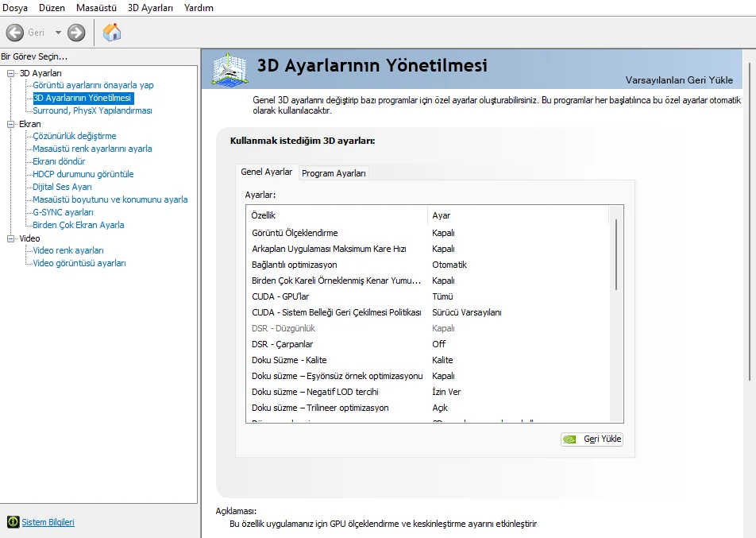Select the Doku Süzme - Kalite row
Viewport: 756px width, 538px height.
tap(427, 361)
